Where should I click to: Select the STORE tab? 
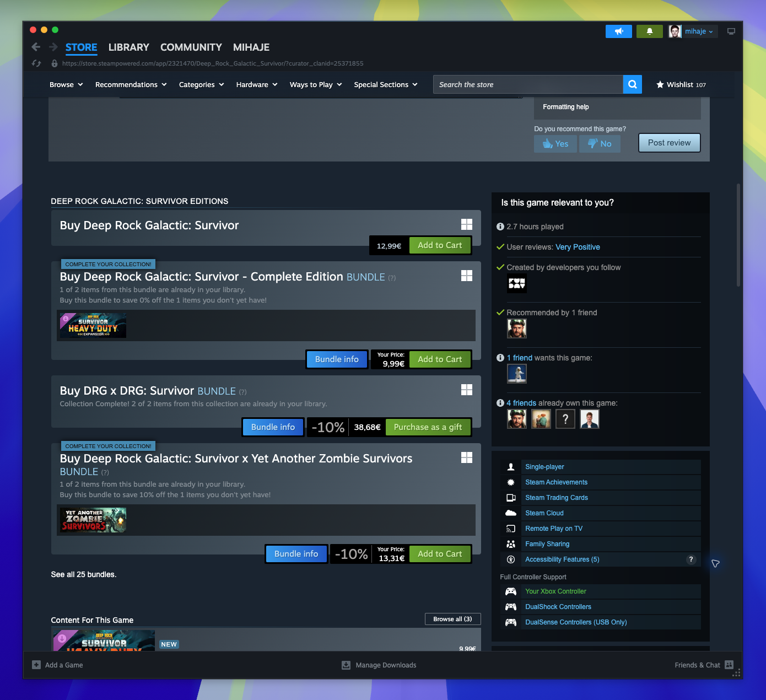tap(82, 47)
